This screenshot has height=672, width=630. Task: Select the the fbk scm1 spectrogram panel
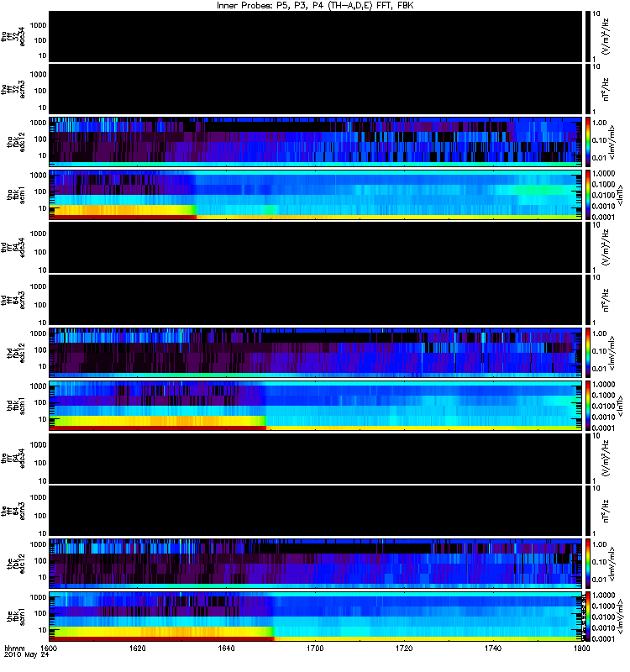(315, 617)
